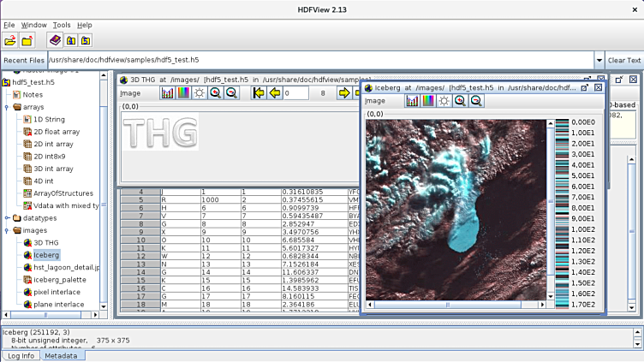Click the frame number input field
The width and height of the screenshot is (644, 362).
point(295,93)
